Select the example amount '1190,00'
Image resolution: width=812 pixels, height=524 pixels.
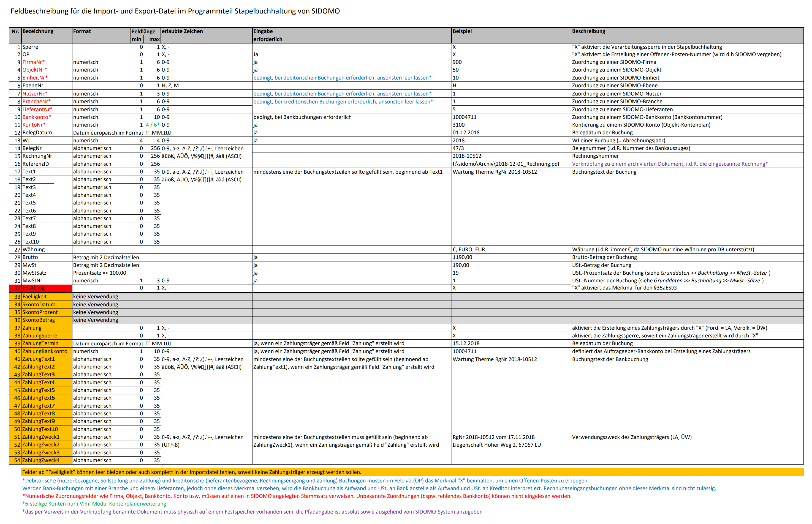462,257
